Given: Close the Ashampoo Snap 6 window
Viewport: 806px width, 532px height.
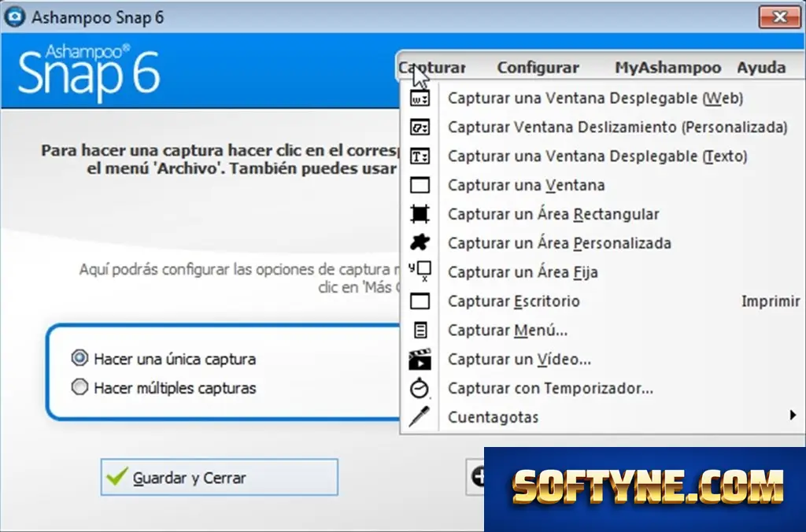Looking at the screenshot, I should pos(779,17).
